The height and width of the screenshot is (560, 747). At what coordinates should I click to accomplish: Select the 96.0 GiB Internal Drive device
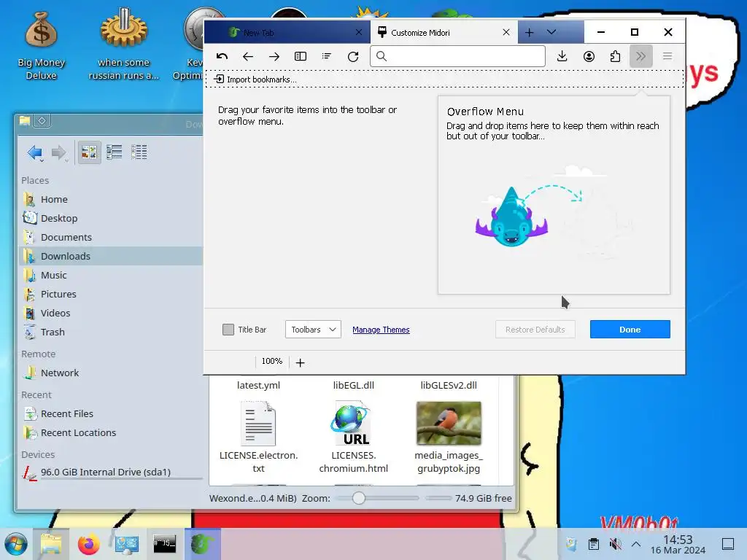pyautogui.click(x=111, y=472)
